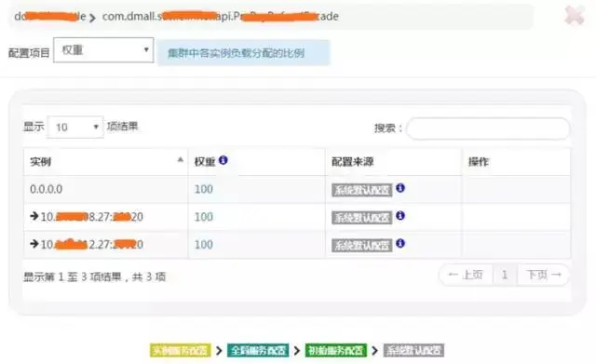Click chevron between yellow and teal legend badges
The image size is (596, 364).
tap(219, 350)
